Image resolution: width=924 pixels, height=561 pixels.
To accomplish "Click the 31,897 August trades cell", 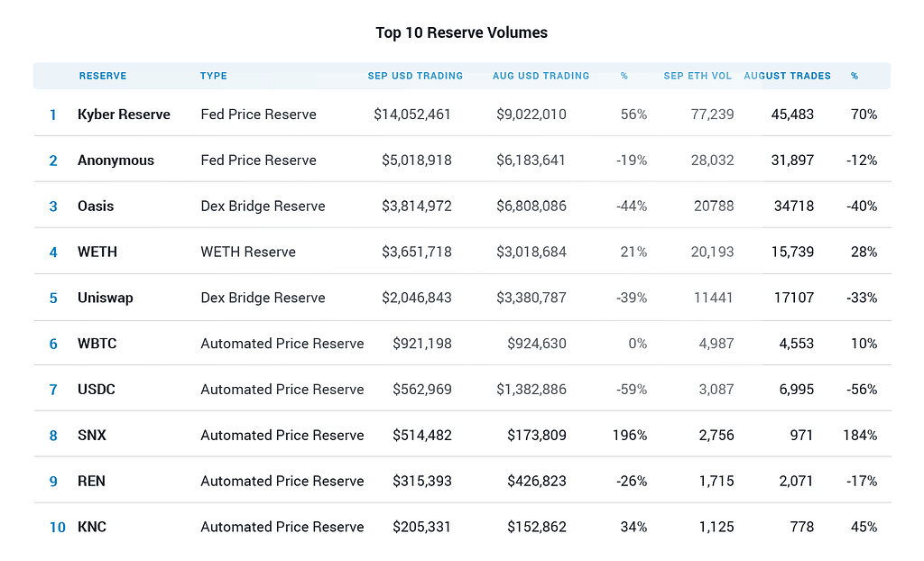I will point(792,161).
